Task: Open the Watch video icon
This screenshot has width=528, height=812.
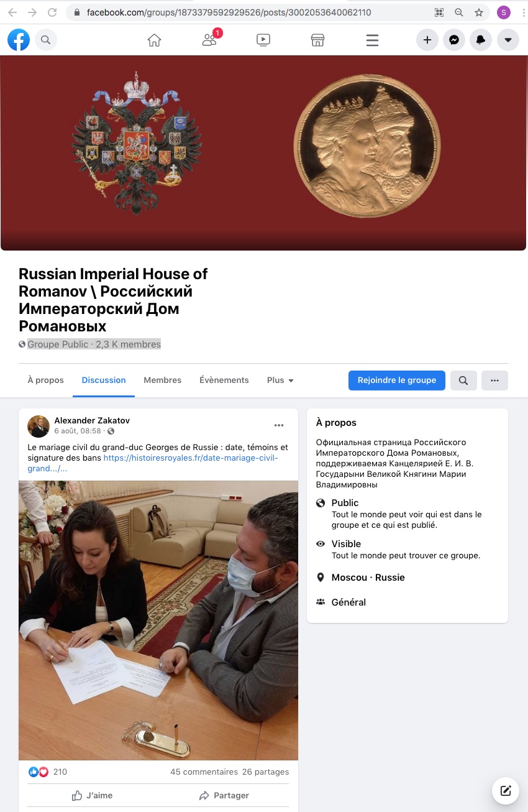Action: point(263,40)
